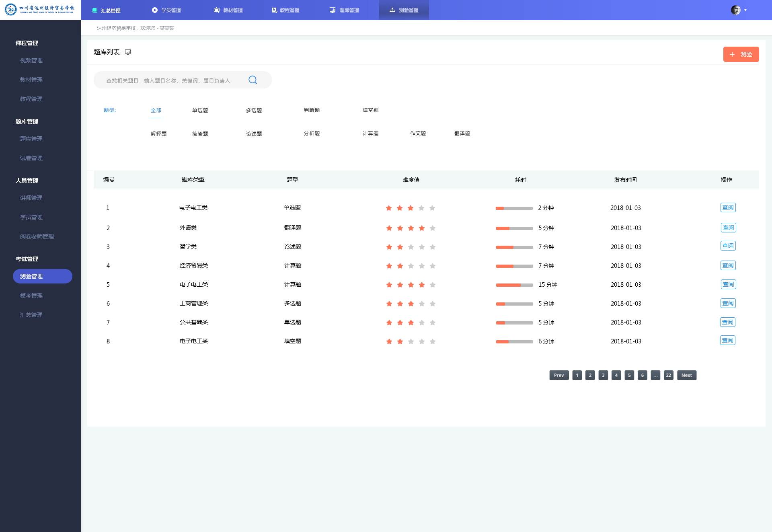Go to page 22 in pagination

point(668,375)
